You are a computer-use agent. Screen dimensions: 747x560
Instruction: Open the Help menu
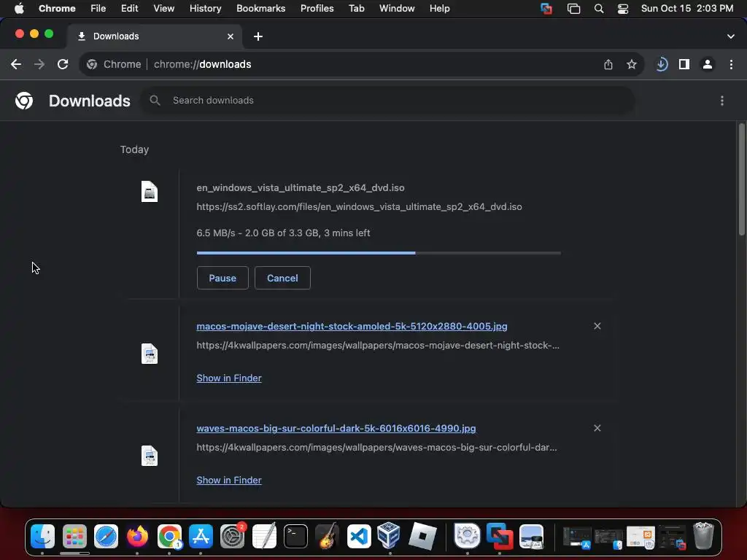(439, 9)
